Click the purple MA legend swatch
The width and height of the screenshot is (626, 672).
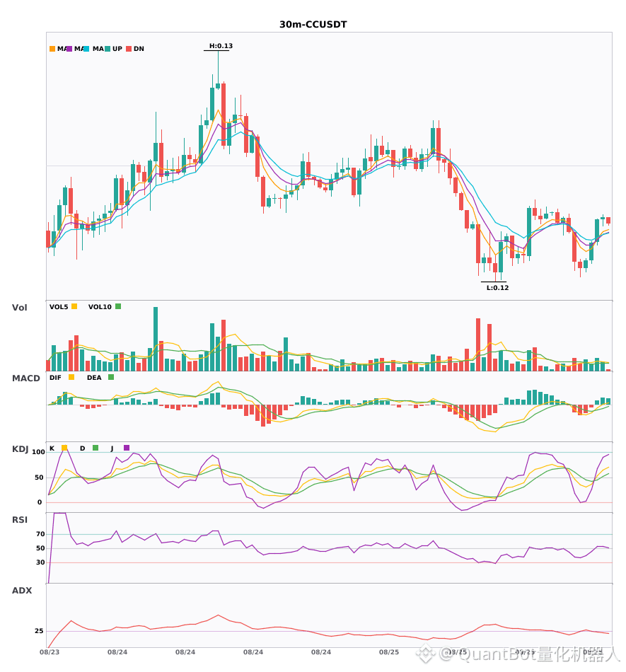click(x=69, y=49)
